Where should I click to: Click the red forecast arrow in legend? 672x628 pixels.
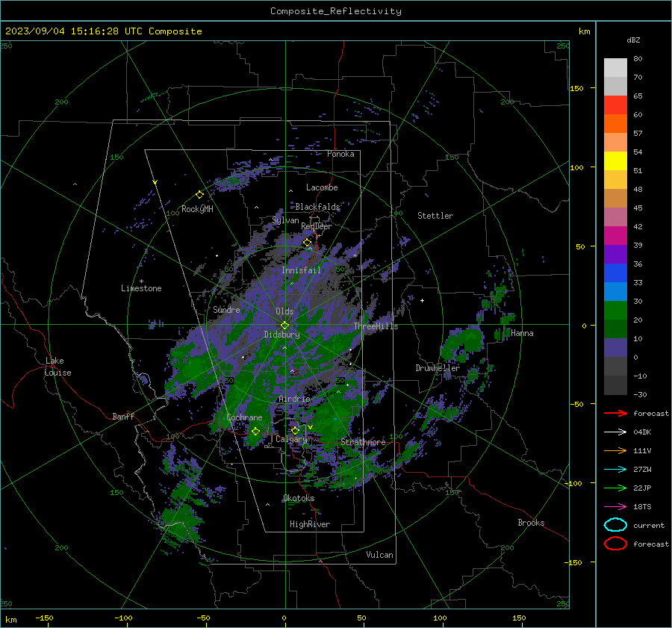[615, 413]
